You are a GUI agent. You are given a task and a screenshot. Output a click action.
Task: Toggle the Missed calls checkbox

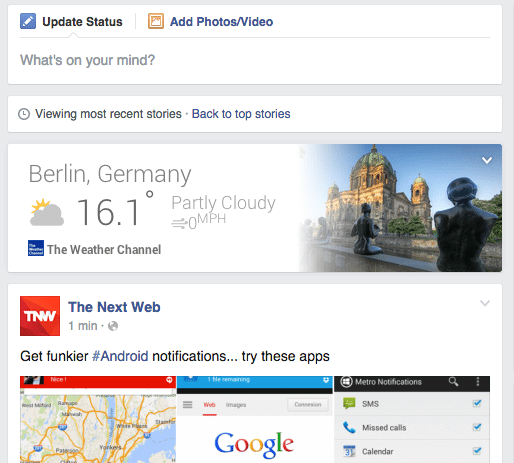click(x=477, y=427)
